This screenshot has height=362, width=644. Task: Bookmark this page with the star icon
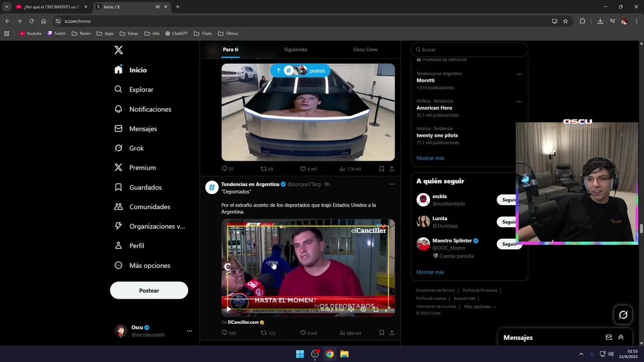566,21
